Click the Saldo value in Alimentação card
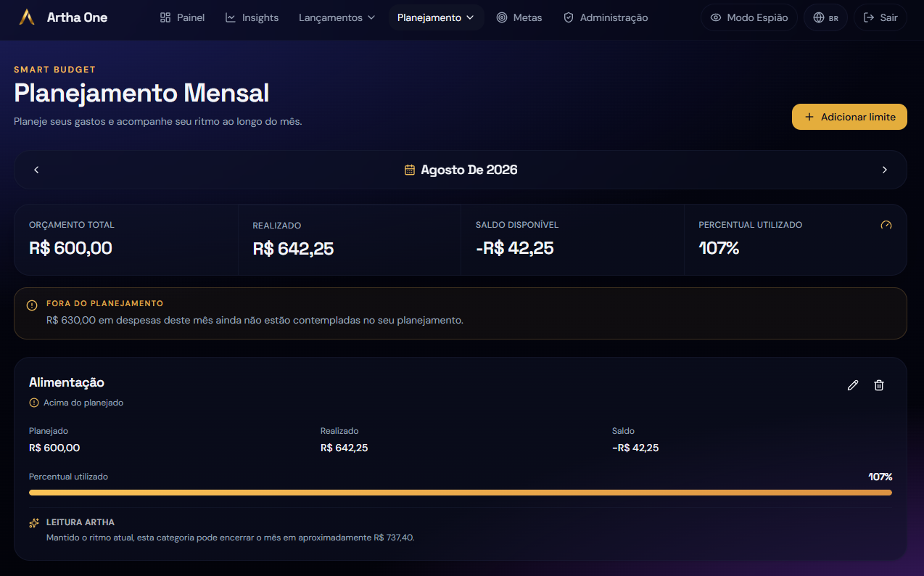This screenshot has height=576, width=924. coord(635,448)
